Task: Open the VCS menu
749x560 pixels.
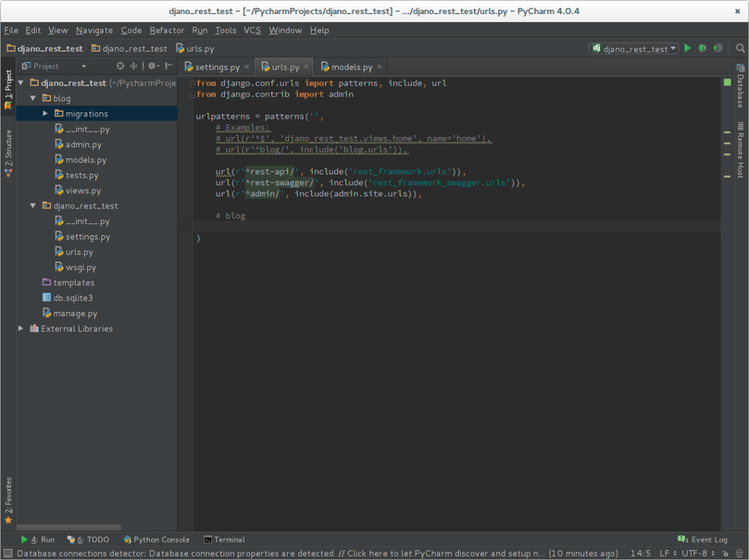Action: tap(252, 30)
